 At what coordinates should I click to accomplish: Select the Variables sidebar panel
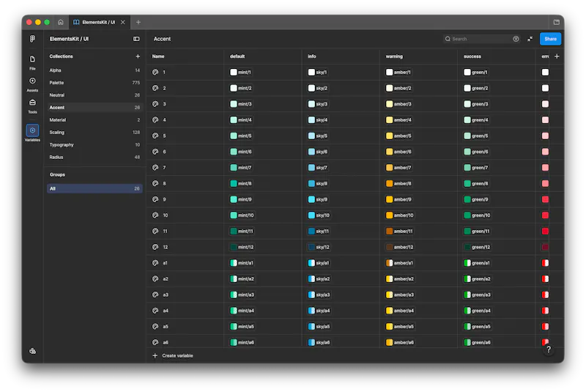32,133
